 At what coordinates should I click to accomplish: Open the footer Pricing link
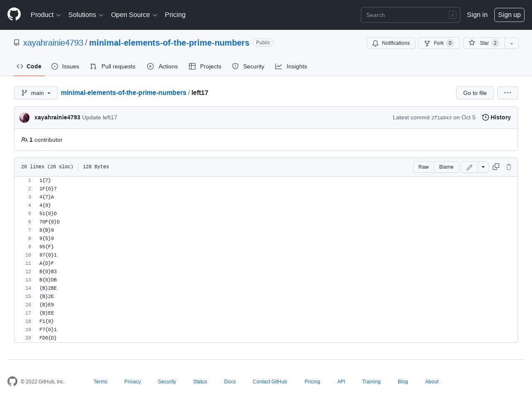(x=312, y=382)
